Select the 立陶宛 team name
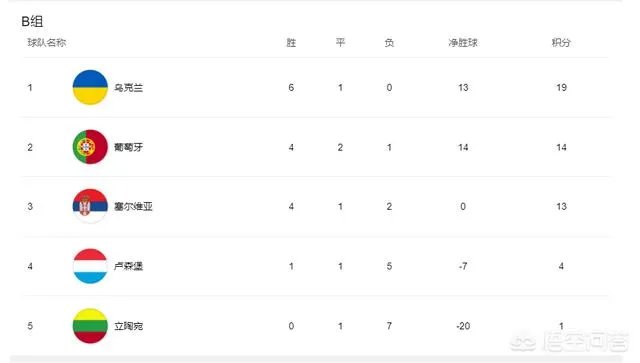Image resolution: width=640 pixels, height=363 pixels. click(129, 326)
